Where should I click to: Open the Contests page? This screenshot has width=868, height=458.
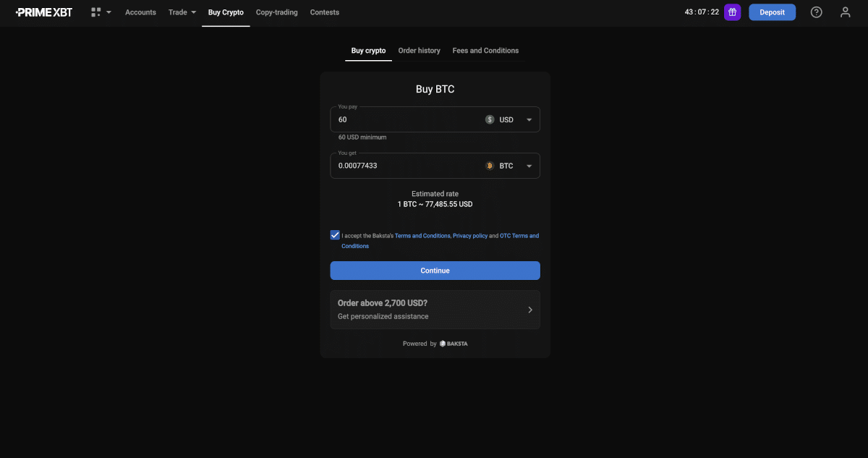(x=325, y=12)
